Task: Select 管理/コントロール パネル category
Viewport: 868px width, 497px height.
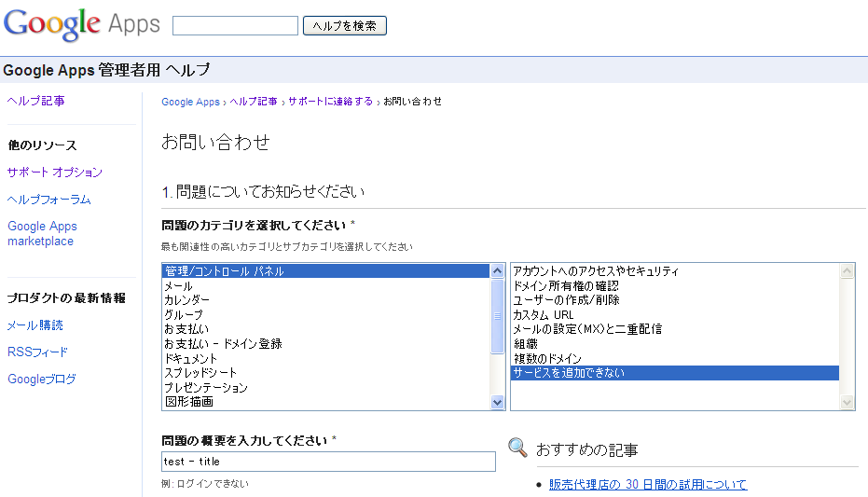Action: coord(326,270)
